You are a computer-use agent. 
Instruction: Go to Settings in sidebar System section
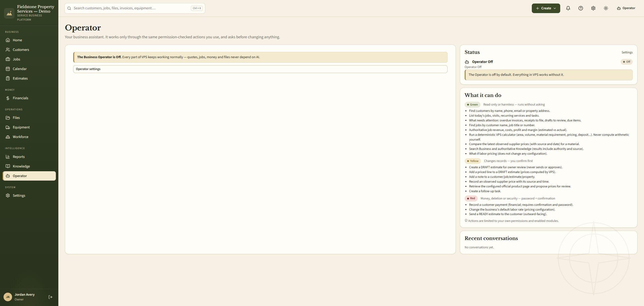click(29, 195)
